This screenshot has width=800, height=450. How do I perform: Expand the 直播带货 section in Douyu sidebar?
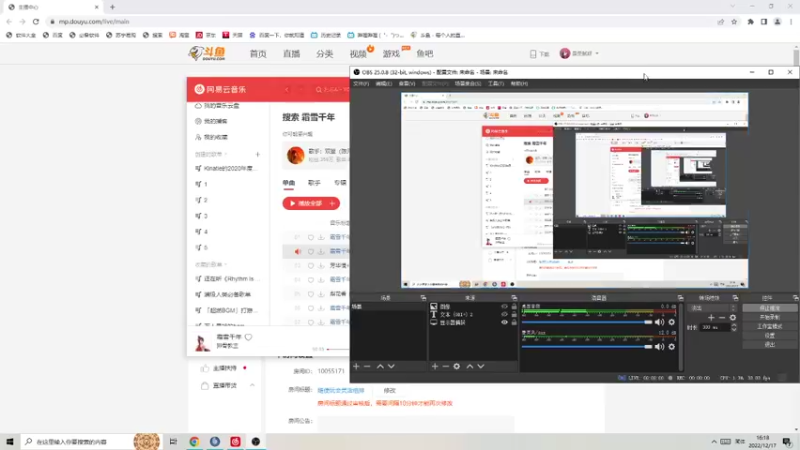pos(252,385)
